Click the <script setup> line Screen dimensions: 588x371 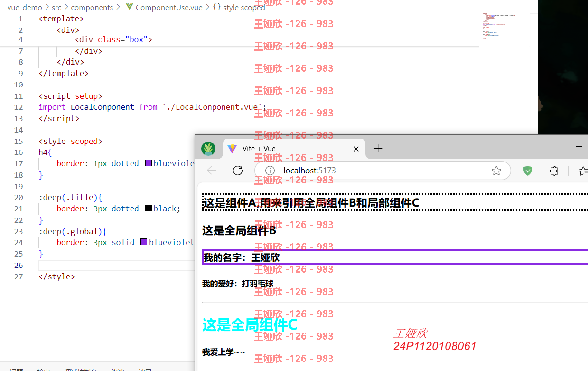[70, 96]
